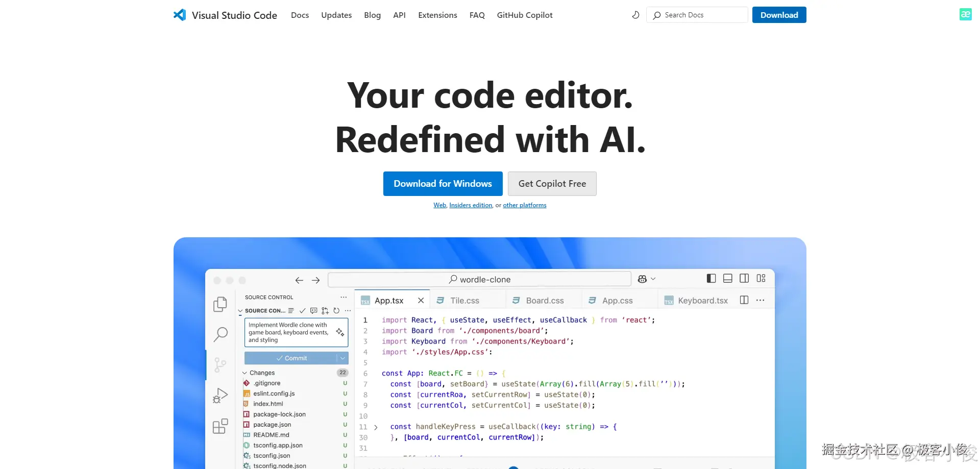Open Source Control panel header ellipsis menu
This screenshot has width=980, height=469.
(x=344, y=297)
